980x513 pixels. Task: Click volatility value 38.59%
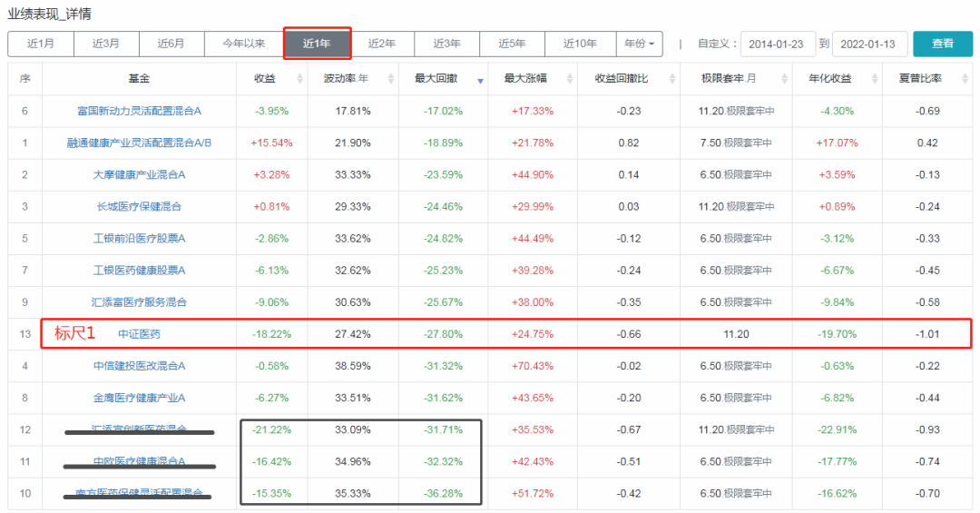352,366
